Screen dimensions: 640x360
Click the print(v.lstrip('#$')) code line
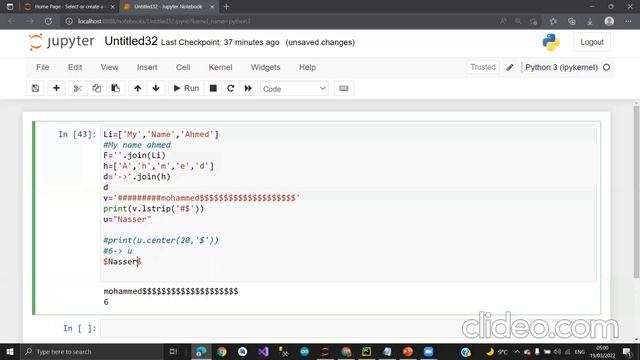pos(153,209)
